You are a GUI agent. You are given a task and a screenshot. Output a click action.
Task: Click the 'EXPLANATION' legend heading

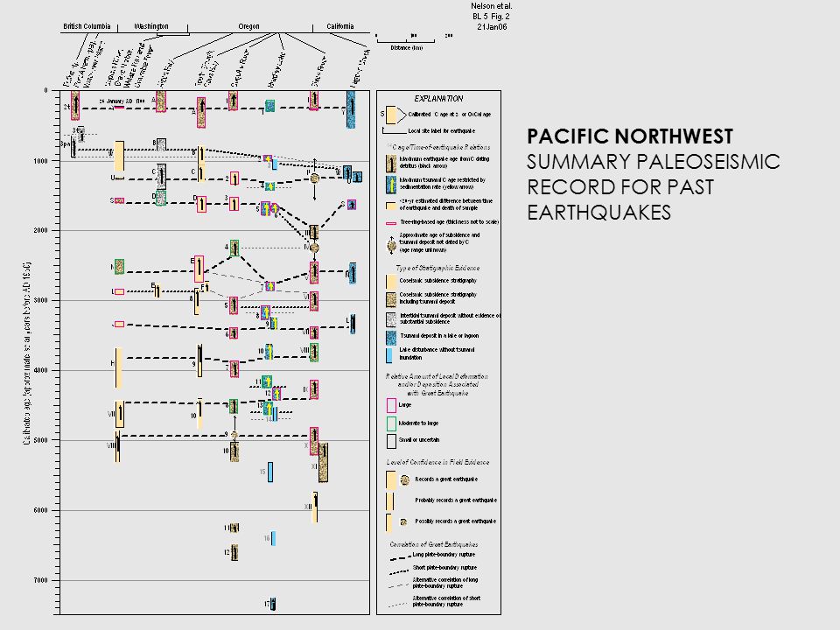coord(438,99)
